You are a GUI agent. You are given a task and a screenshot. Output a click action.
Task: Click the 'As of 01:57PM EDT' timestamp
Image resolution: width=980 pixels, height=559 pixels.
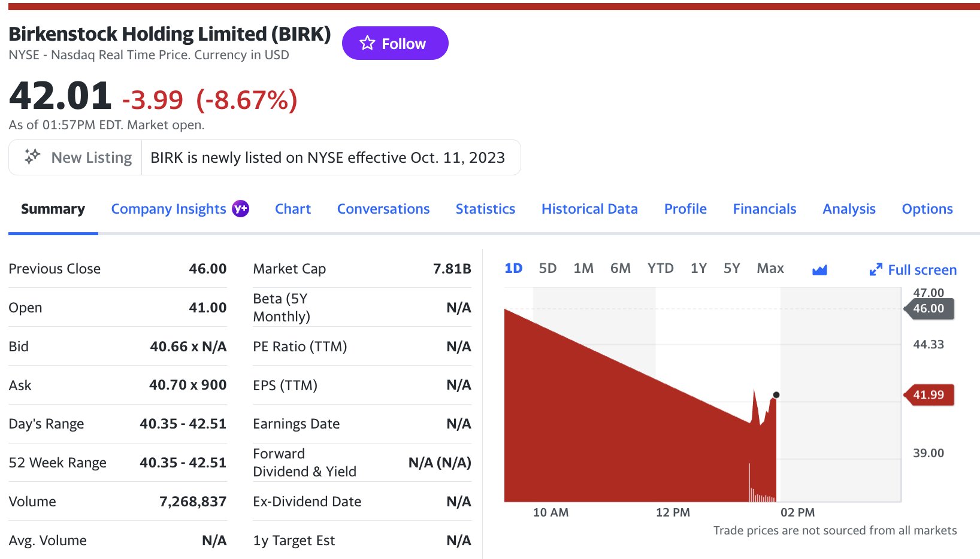[107, 125]
